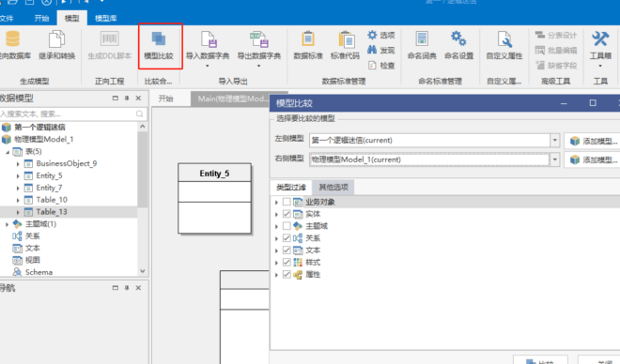The width and height of the screenshot is (620, 364).
Task: Expand the BusinessObject_9 table node
Action: (x=18, y=163)
